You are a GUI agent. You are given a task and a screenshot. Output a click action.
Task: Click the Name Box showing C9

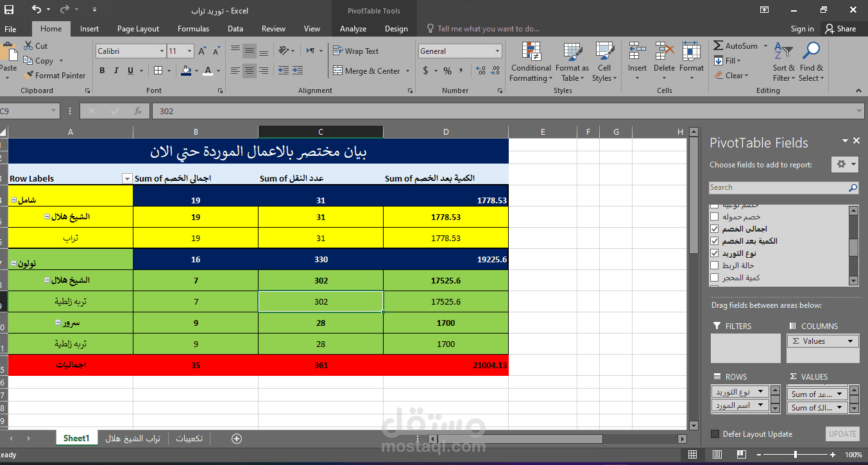28,111
